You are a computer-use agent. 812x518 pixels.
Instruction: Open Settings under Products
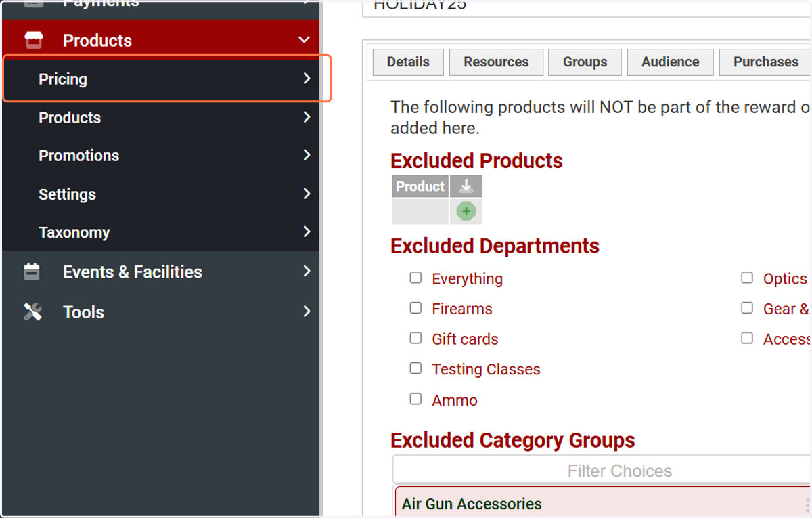161,194
